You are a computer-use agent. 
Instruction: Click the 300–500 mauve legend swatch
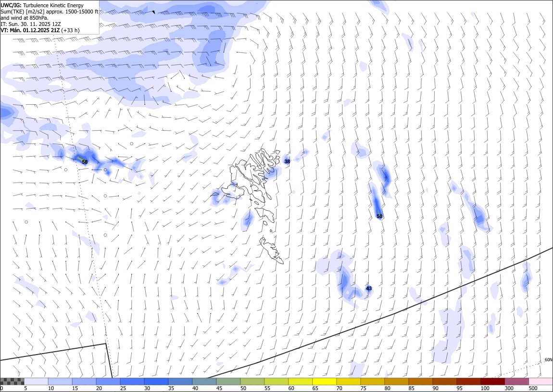516,381
